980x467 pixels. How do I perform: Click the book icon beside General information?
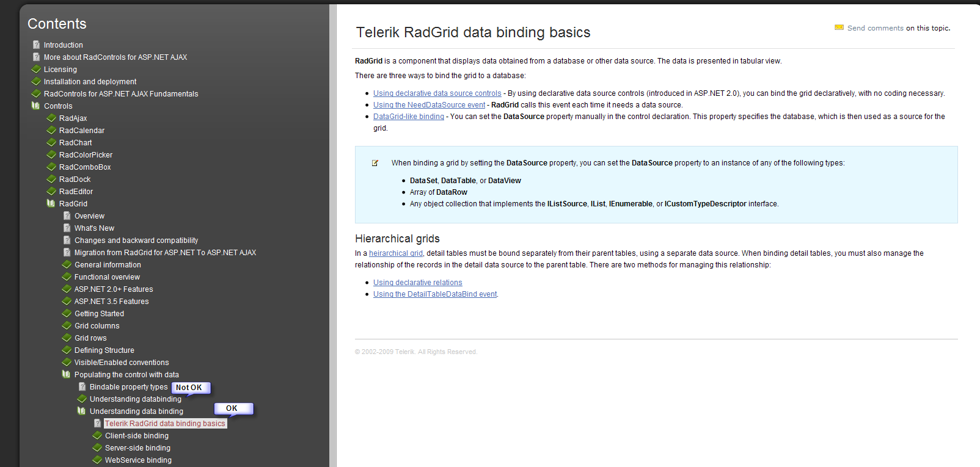[67, 264]
